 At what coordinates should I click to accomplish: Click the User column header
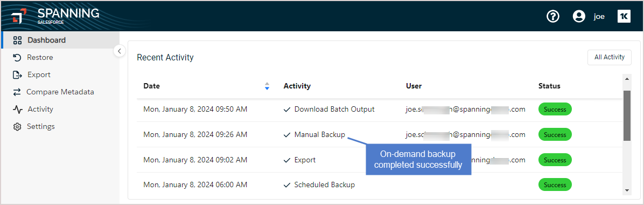pyautogui.click(x=414, y=86)
